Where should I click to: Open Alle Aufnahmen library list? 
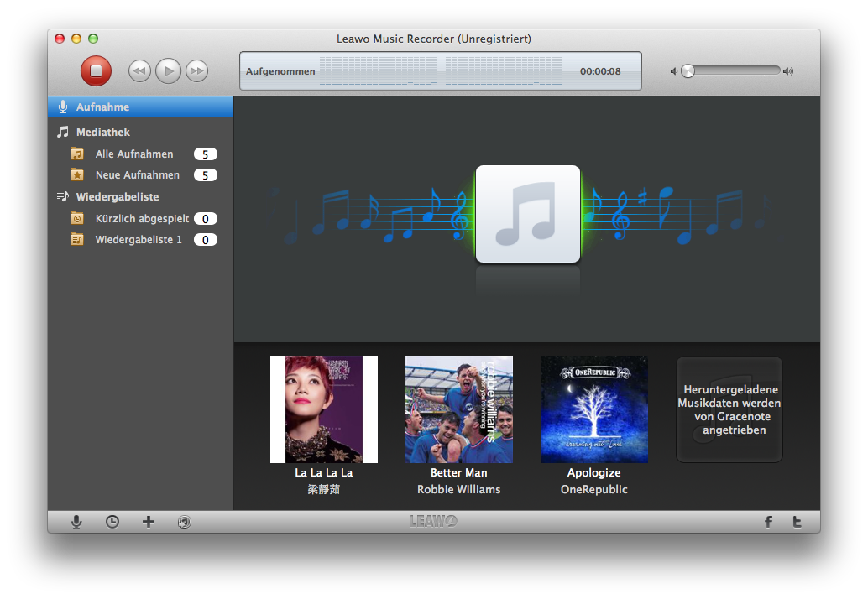point(134,154)
